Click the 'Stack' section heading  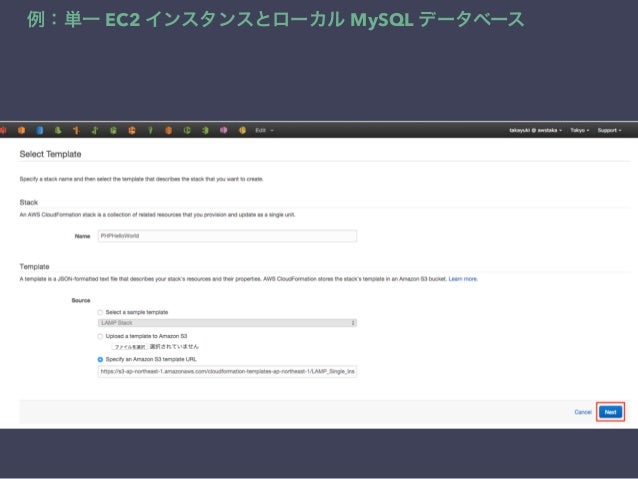(28, 202)
